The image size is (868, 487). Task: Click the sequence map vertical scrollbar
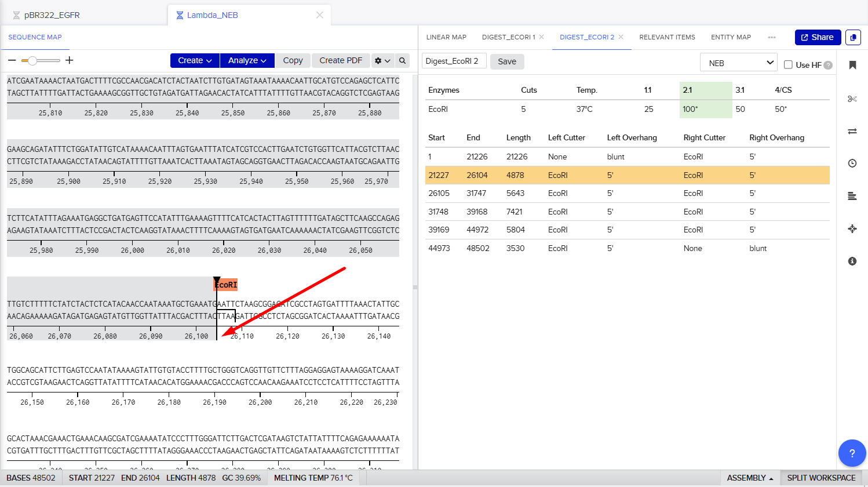(x=415, y=272)
